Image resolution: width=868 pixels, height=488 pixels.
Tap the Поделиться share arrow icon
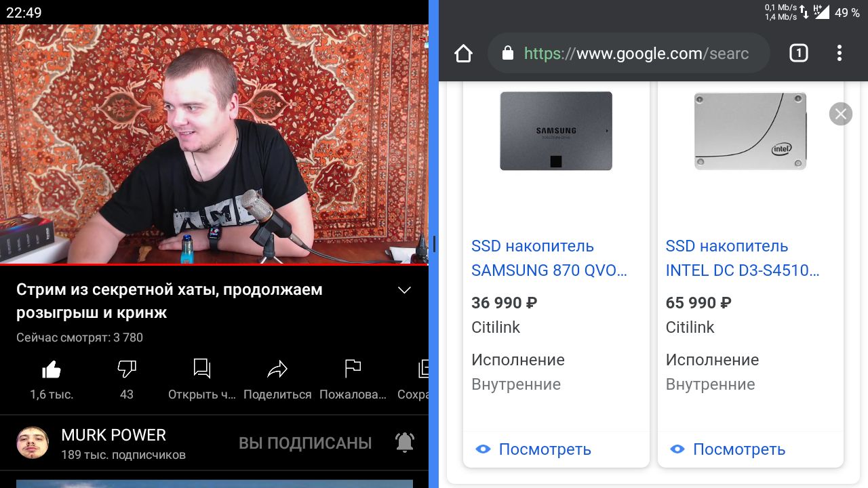277,369
